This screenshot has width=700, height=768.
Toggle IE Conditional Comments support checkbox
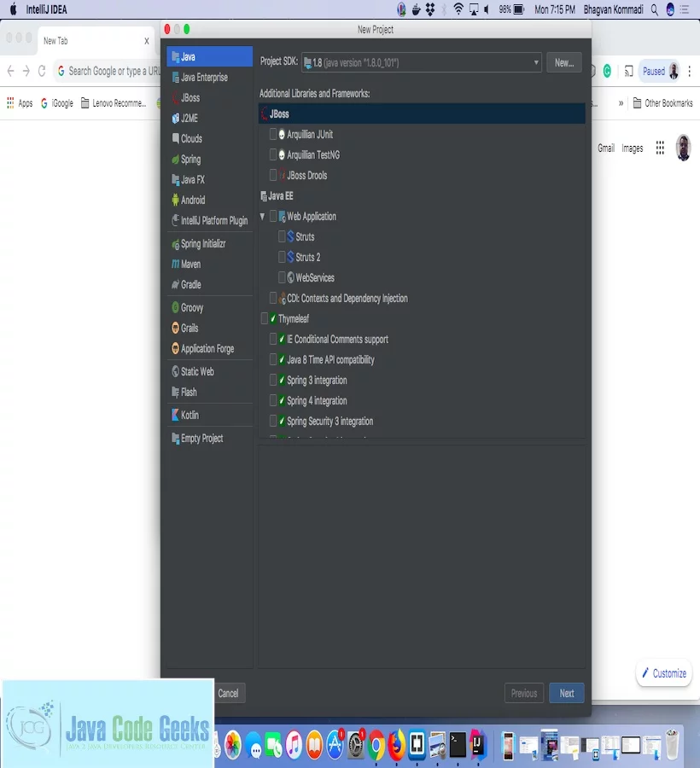coord(273,339)
